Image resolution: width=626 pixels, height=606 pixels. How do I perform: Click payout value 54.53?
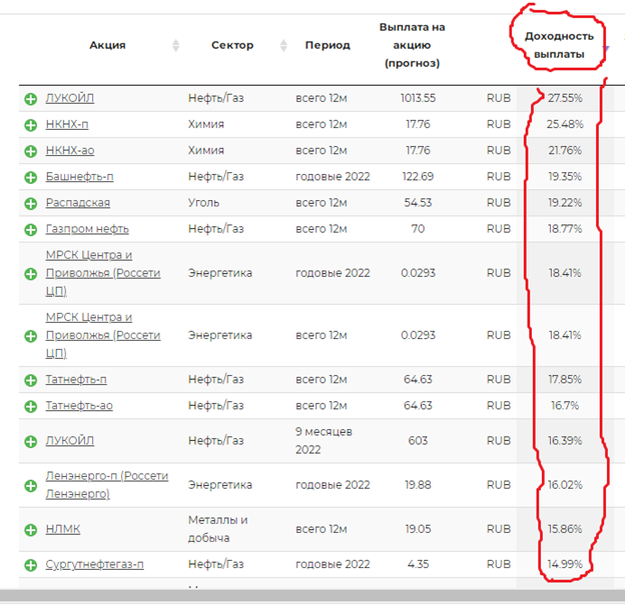point(418,203)
